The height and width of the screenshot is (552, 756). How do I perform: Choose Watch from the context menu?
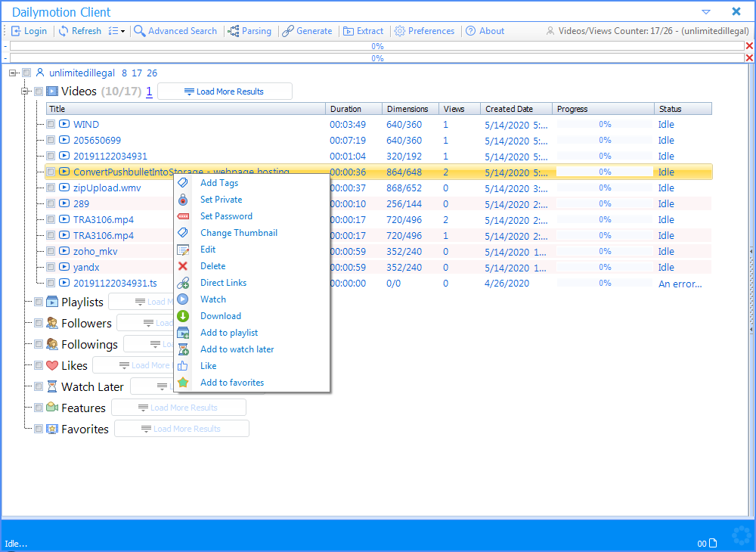tap(213, 299)
